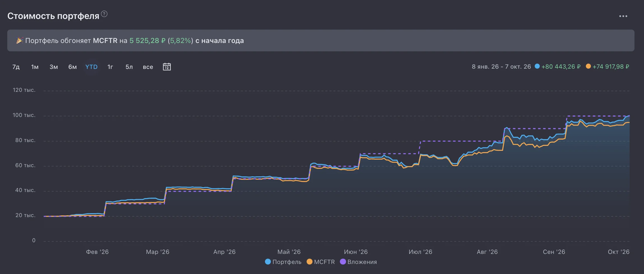The width and height of the screenshot is (644, 274).
Task: Click the banner amount 5 525,28 ₽
Action: point(147,41)
